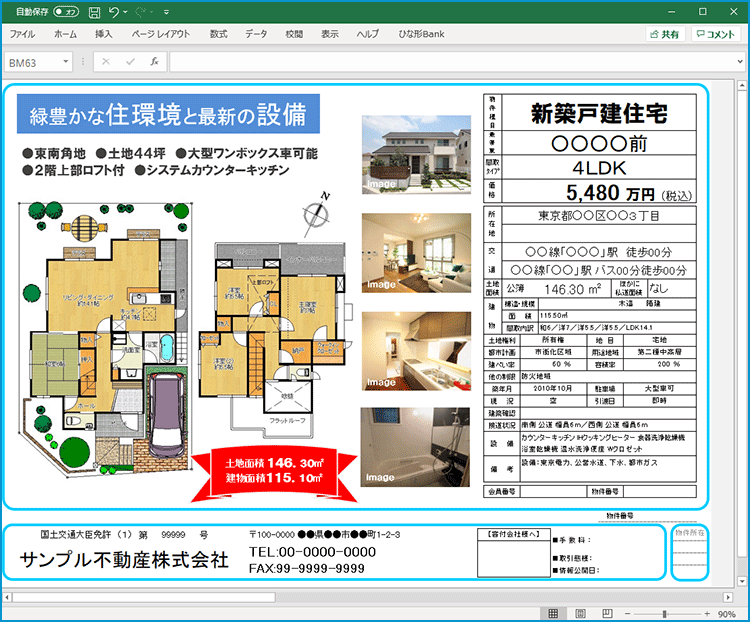
Task: Select the house exterior photo thumbnail
Action: 416,155
